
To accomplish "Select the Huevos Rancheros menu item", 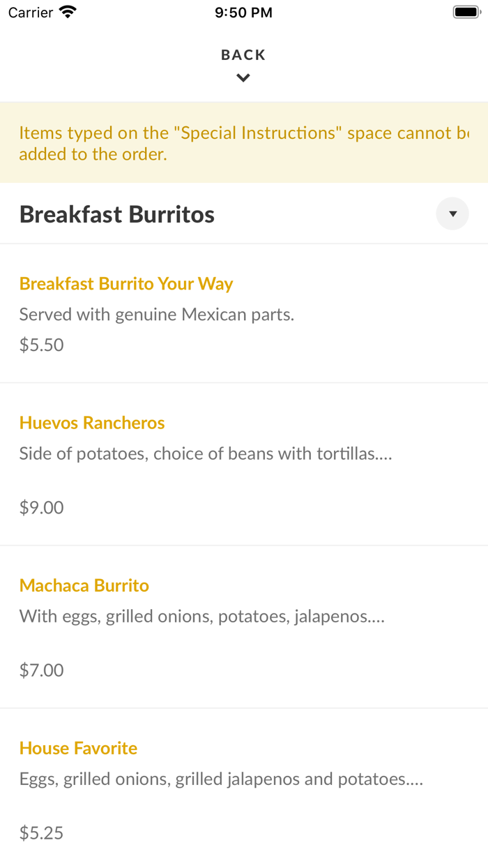I will pos(91,423).
